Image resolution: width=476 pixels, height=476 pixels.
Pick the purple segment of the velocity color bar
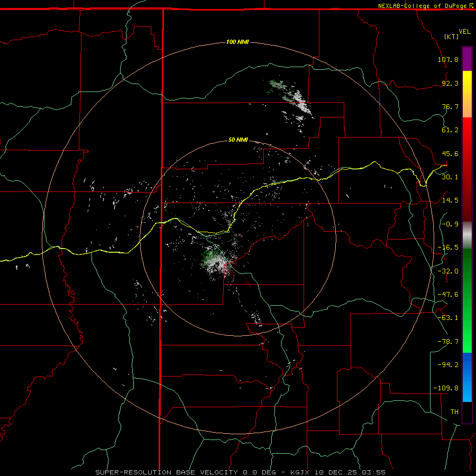click(467, 59)
